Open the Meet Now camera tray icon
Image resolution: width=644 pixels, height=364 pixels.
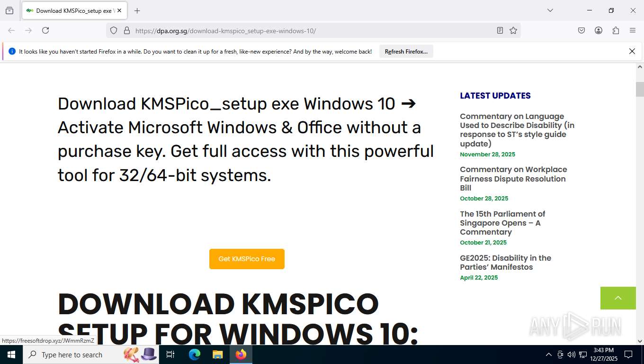[560, 355]
